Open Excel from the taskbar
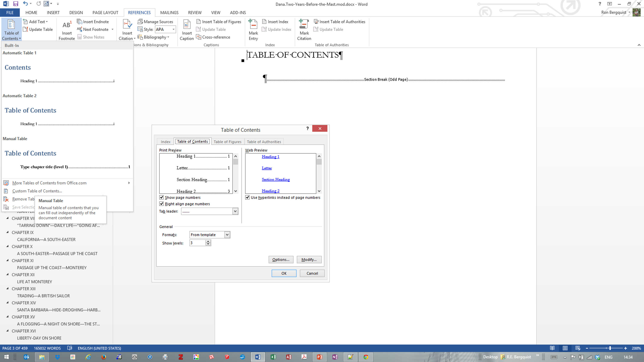This screenshot has height=362, width=644. pyautogui.click(x=273, y=357)
